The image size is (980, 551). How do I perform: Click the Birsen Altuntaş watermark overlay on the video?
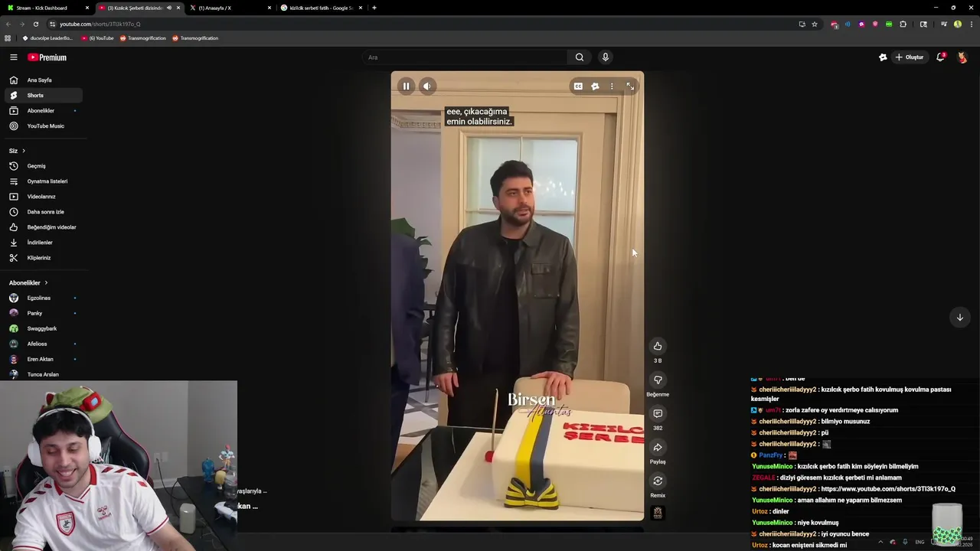540,404
